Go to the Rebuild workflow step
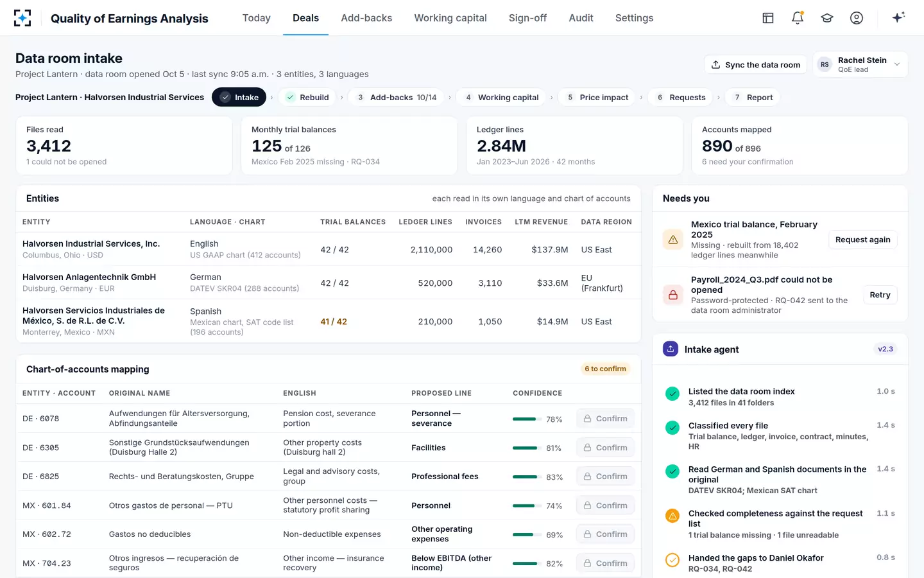This screenshot has width=924, height=578. 307,97
